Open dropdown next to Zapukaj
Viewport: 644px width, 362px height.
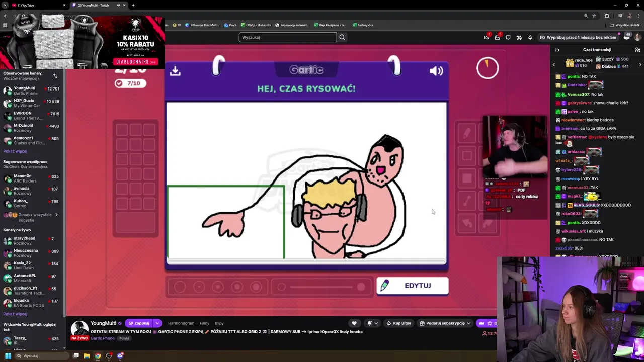[x=157, y=323]
